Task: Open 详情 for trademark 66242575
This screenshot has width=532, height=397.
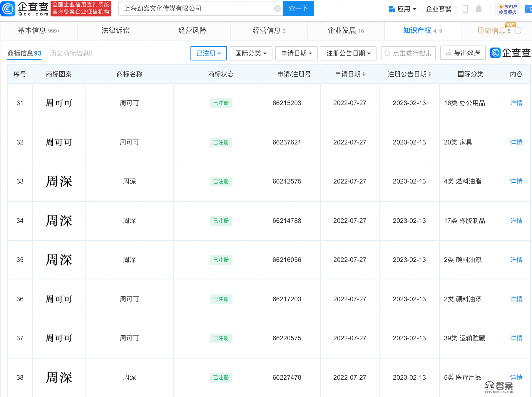Action: click(516, 181)
